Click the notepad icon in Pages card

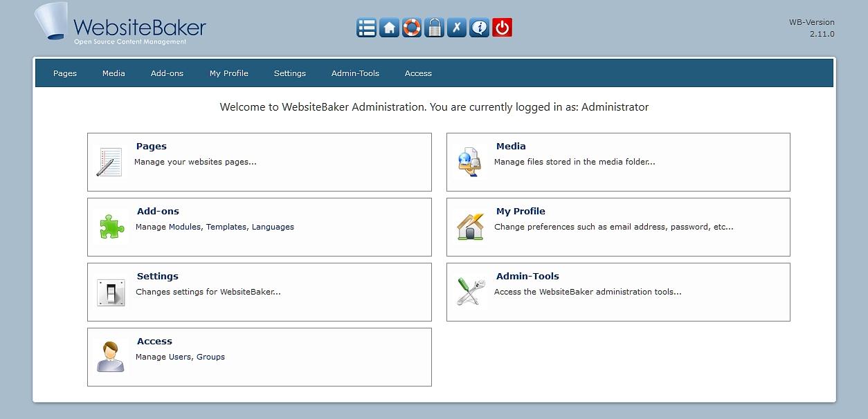click(109, 162)
